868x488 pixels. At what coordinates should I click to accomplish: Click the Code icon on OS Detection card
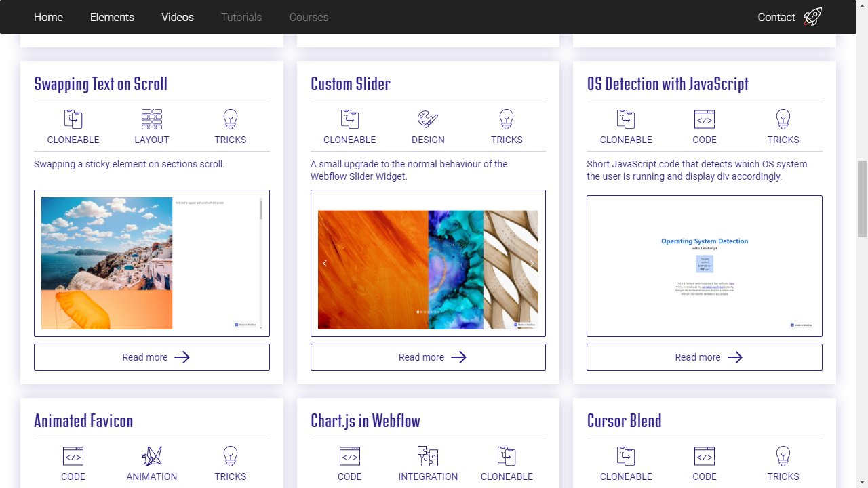click(x=704, y=119)
